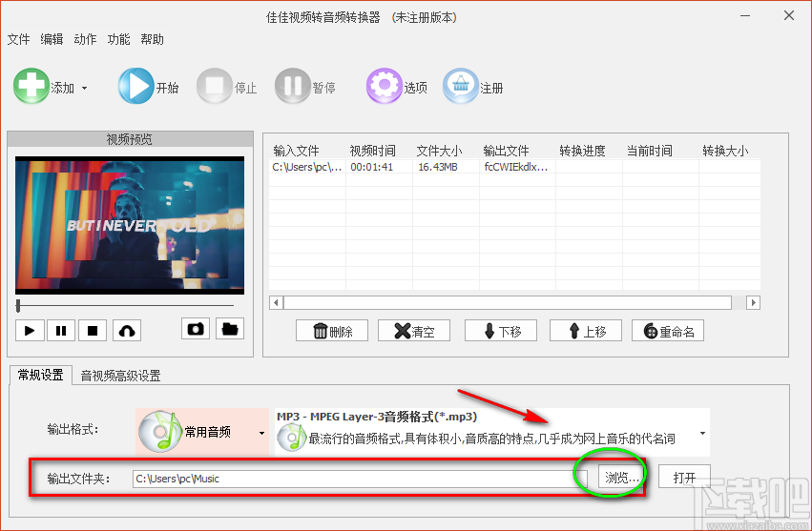Screen dimensions: 812x531
Task: Click the 转换进度 column header
Action: 583,151
